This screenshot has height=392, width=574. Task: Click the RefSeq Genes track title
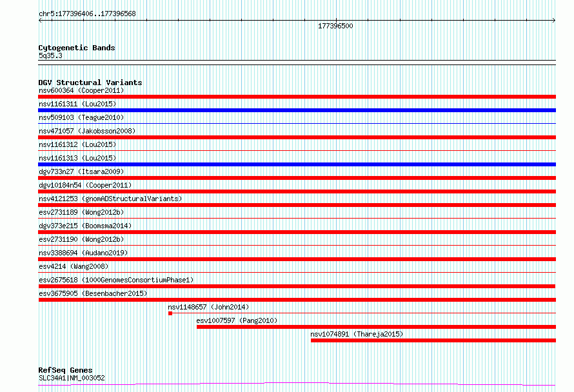65,370
